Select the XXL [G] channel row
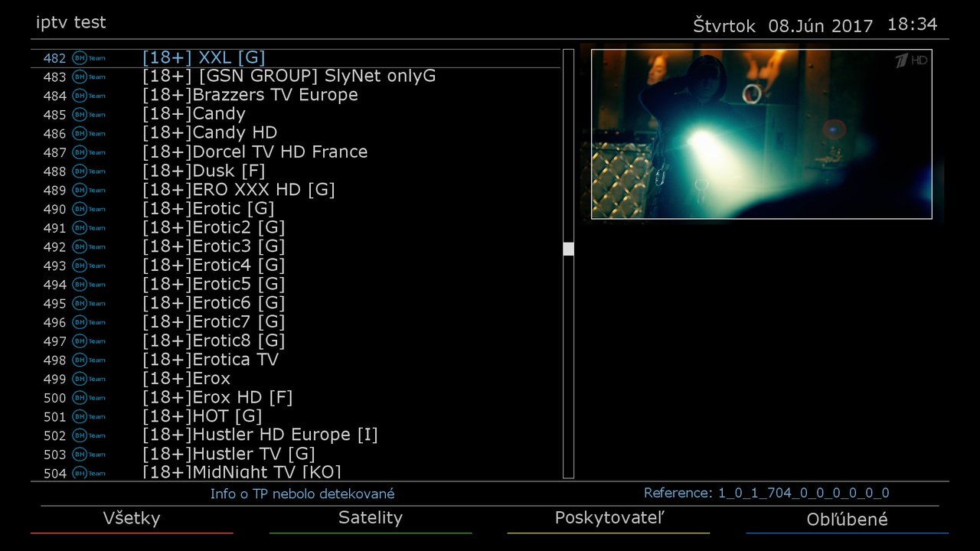This screenshot has height=551, width=980. coord(296,58)
